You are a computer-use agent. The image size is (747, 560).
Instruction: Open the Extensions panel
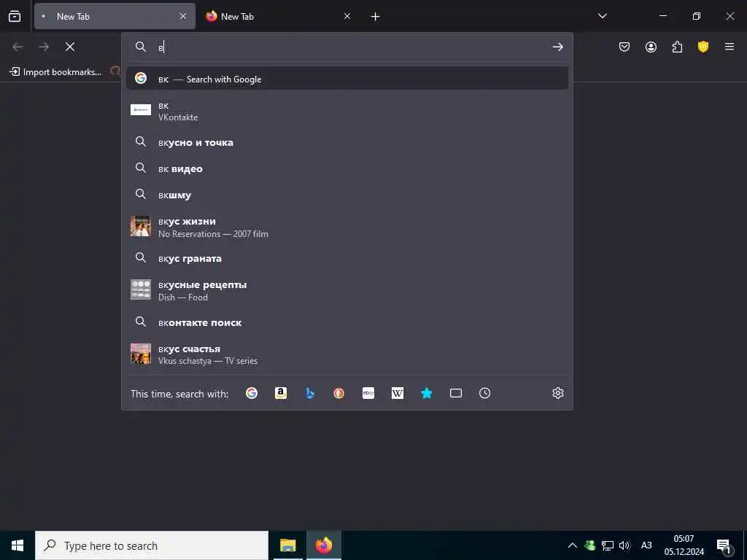677,47
